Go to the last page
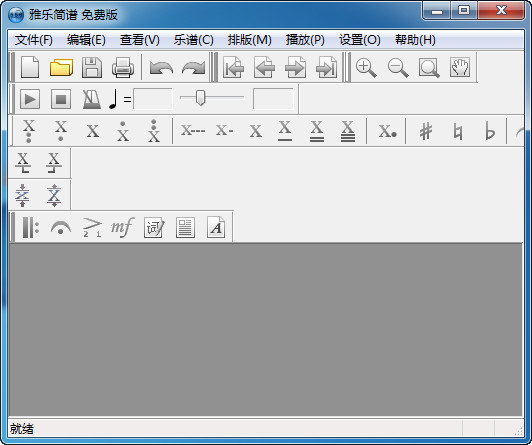The image size is (532, 445). [326, 67]
